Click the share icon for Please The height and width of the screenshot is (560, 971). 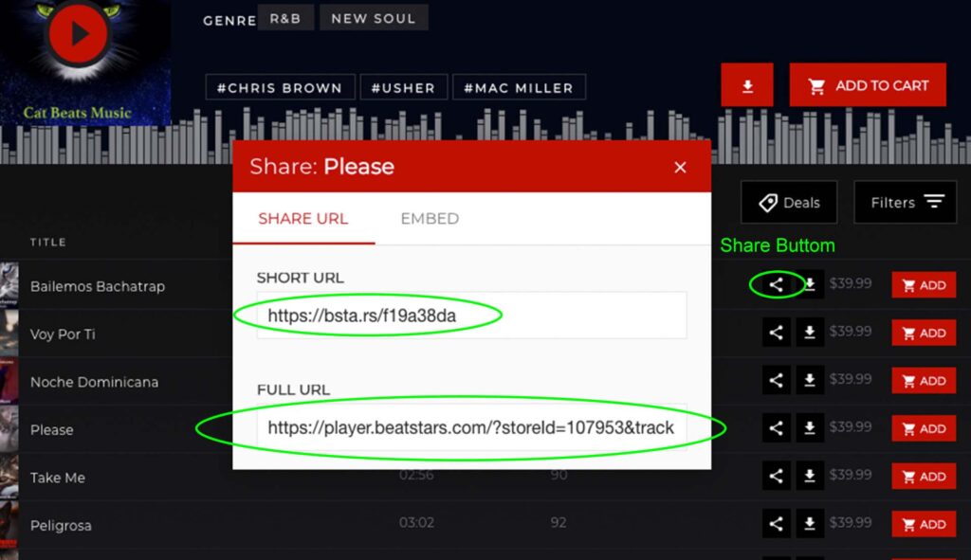776,428
